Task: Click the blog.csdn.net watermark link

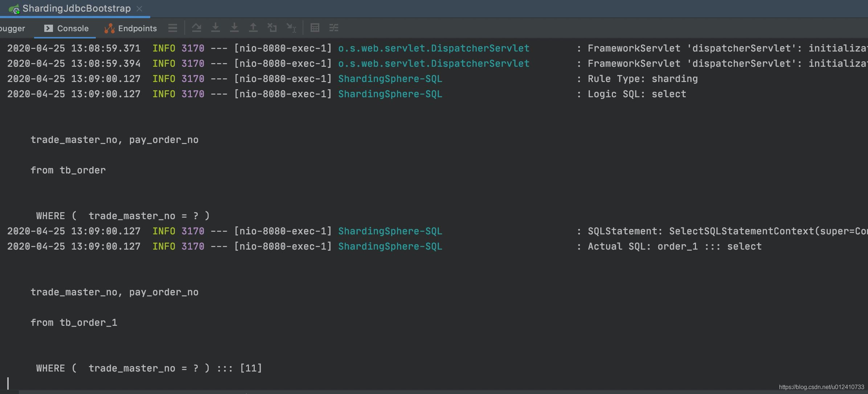Action: (821, 387)
